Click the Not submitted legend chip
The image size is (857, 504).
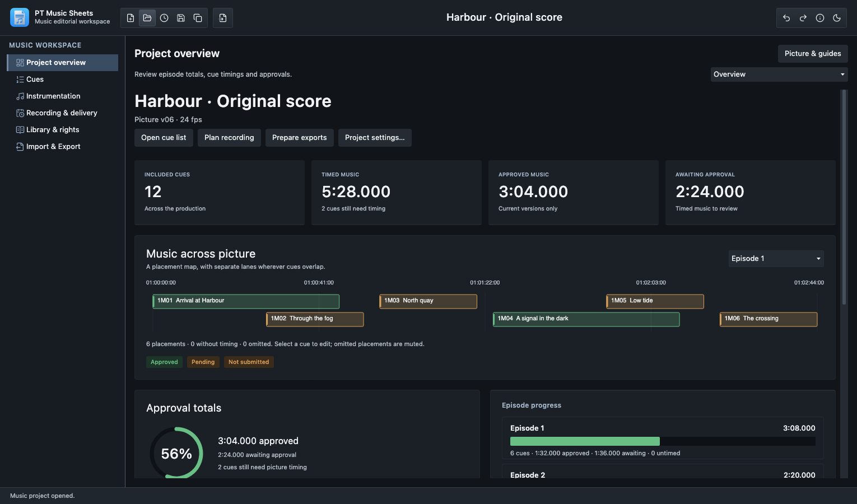coord(249,362)
